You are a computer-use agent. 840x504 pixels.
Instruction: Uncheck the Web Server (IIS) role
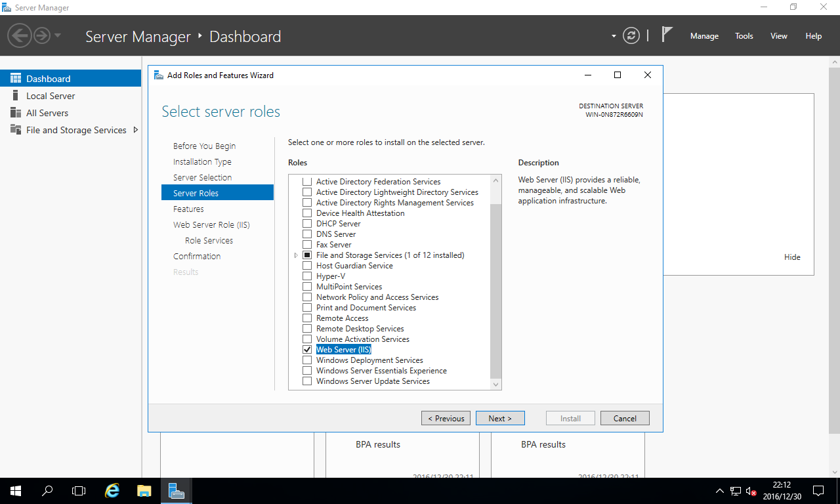307,350
